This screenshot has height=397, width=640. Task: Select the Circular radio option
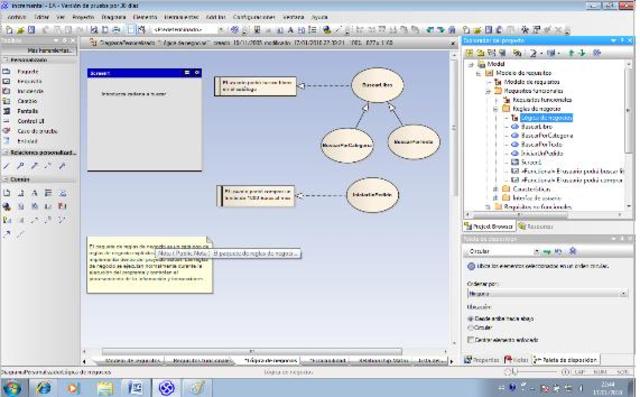470,328
